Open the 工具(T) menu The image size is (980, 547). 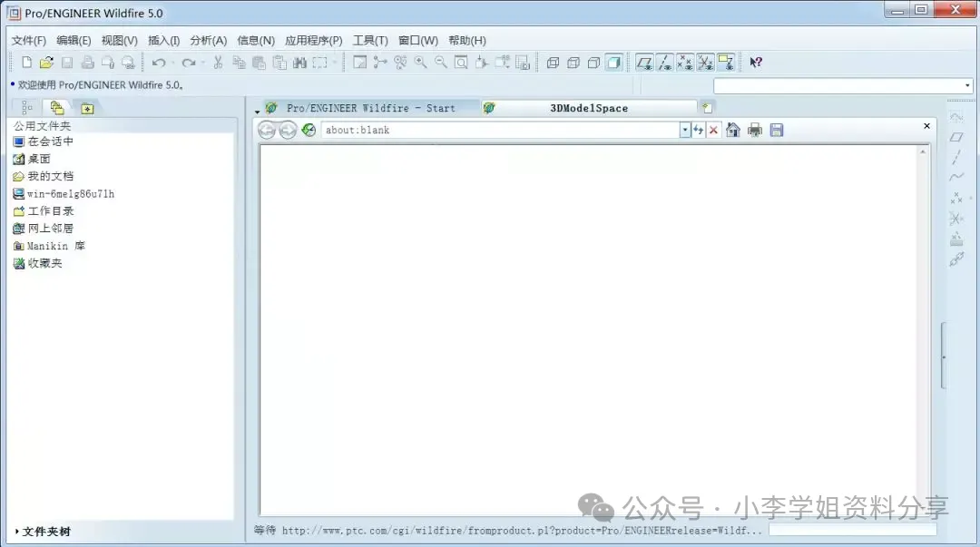[x=370, y=40]
